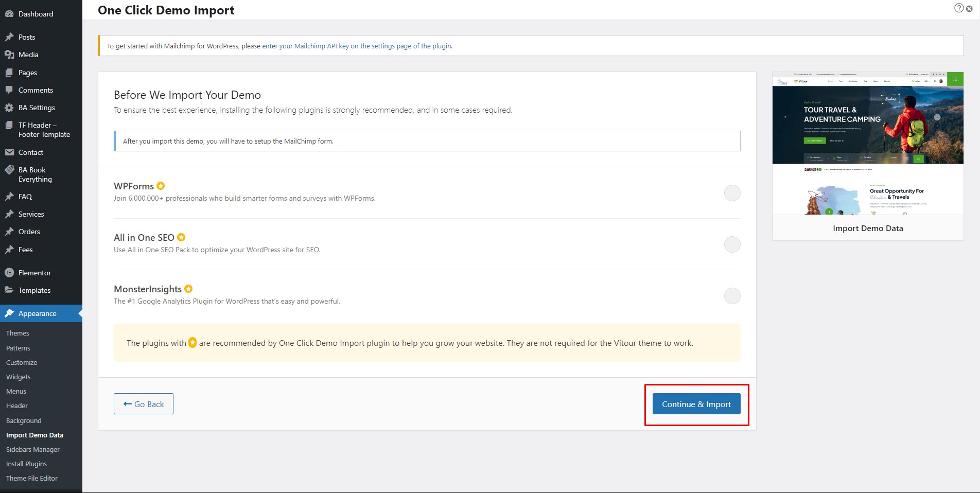Click the Orders pin icon
980x493 pixels.
tap(9, 232)
